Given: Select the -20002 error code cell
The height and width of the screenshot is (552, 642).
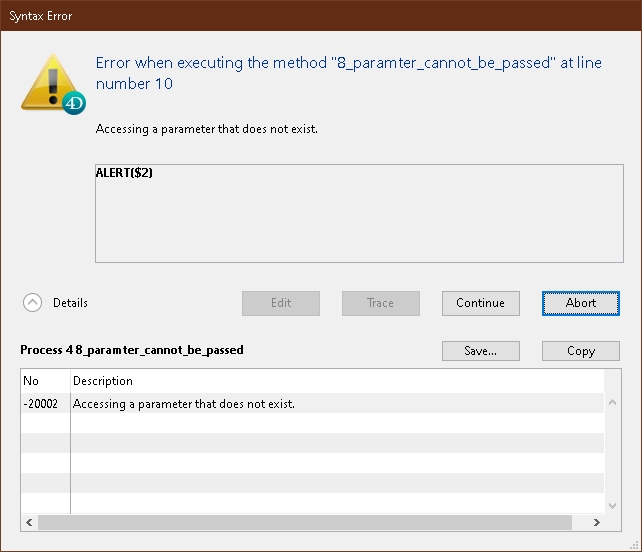Looking at the screenshot, I should click(45, 404).
